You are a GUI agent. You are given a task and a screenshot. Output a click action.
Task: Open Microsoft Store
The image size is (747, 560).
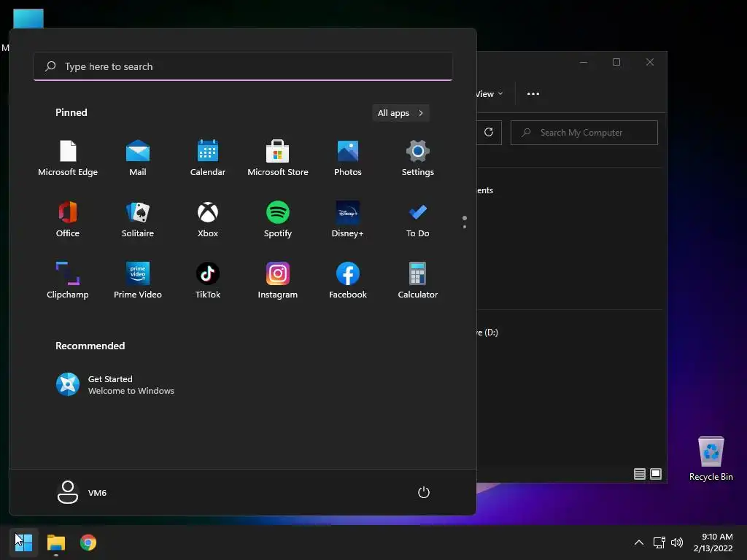pyautogui.click(x=278, y=158)
